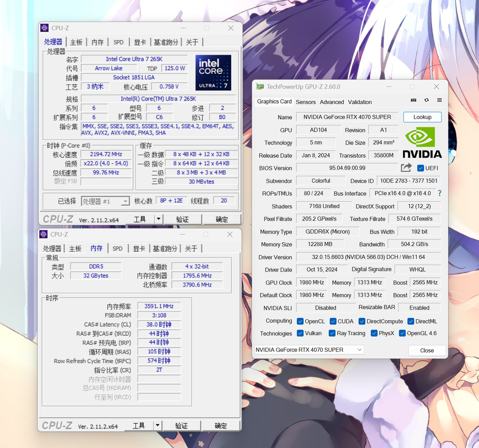The image size is (479, 448).
Task: Click the Release Date value Jan 8, 2024
Action: pos(316,155)
